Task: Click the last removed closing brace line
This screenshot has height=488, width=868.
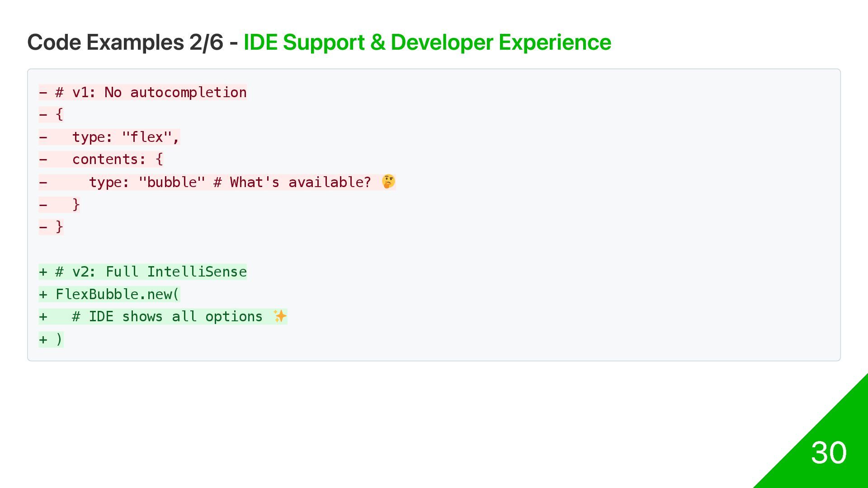Action: (51, 227)
